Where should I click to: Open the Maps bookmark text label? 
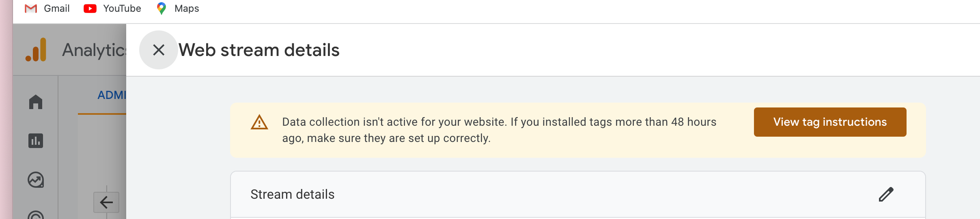pyautogui.click(x=187, y=9)
